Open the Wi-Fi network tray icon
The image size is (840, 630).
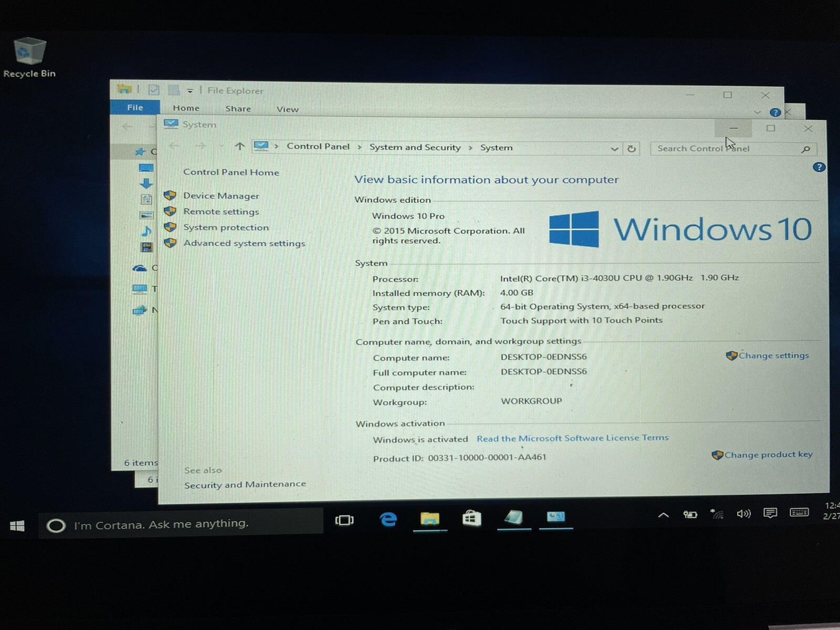[x=717, y=514]
